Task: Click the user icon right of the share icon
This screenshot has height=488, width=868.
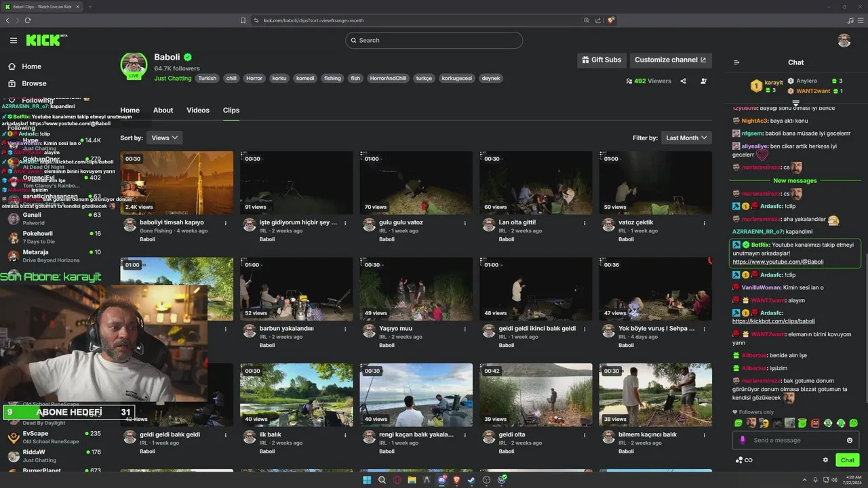Action: [703, 81]
